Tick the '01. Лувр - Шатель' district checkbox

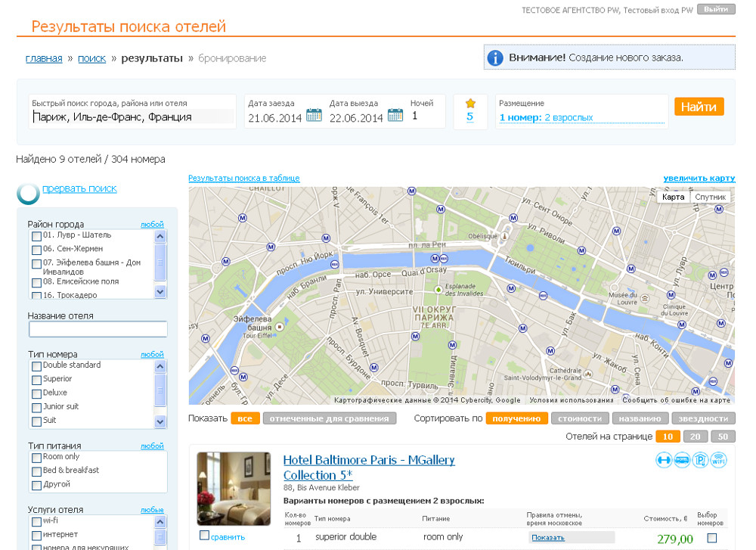(x=36, y=236)
